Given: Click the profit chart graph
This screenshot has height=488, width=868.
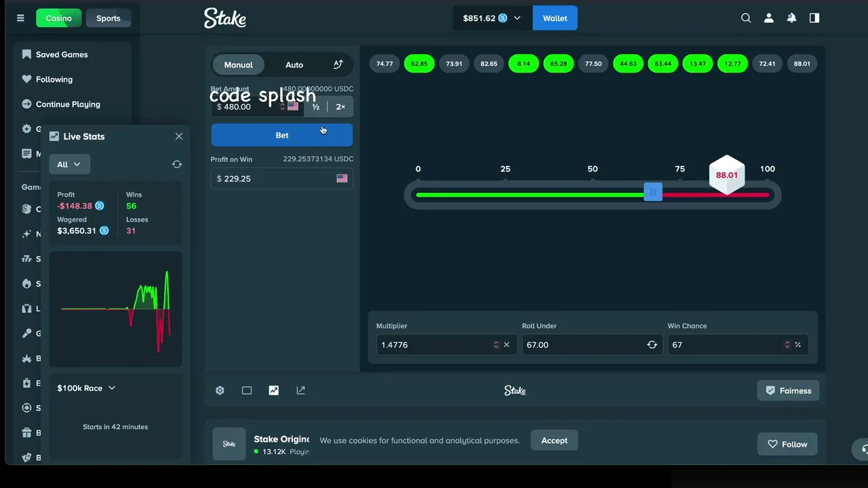Looking at the screenshot, I should [x=115, y=309].
